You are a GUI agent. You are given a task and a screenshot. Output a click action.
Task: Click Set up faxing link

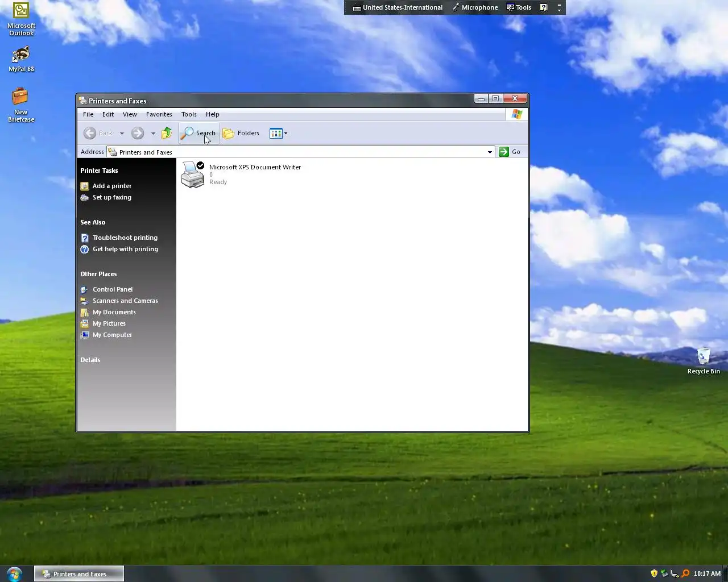pyautogui.click(x=112, y=197)
